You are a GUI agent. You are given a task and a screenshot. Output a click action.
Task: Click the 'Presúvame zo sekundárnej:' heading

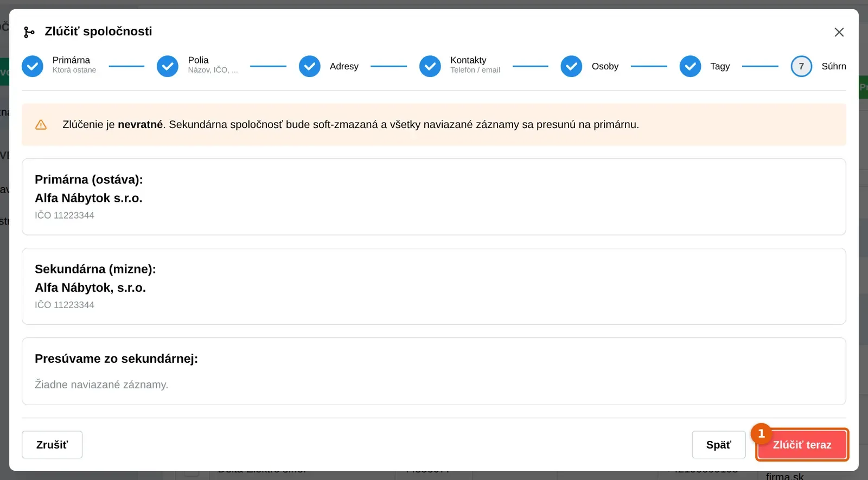(x=116, y=359)
